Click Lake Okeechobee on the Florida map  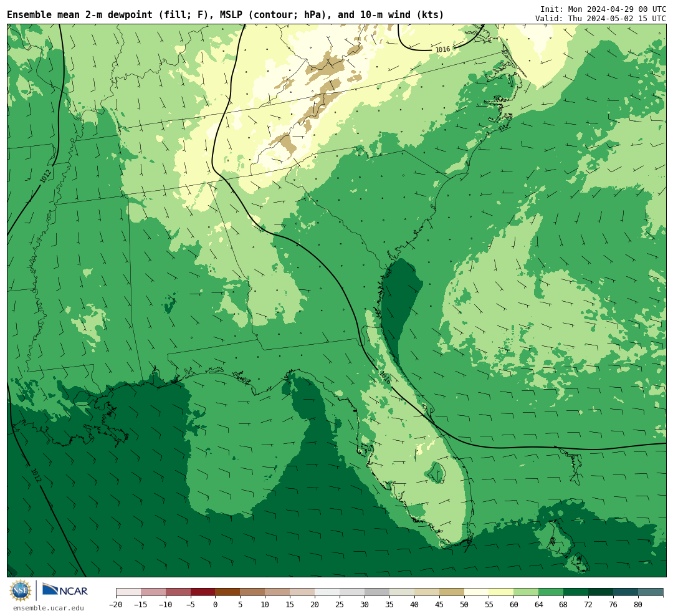click(437, 473)
